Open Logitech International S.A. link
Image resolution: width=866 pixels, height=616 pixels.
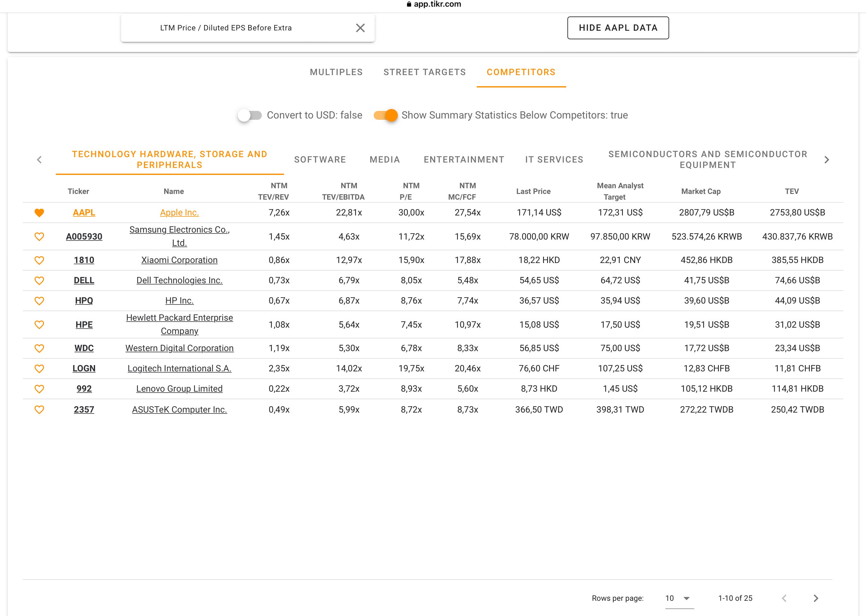point(179,368)
